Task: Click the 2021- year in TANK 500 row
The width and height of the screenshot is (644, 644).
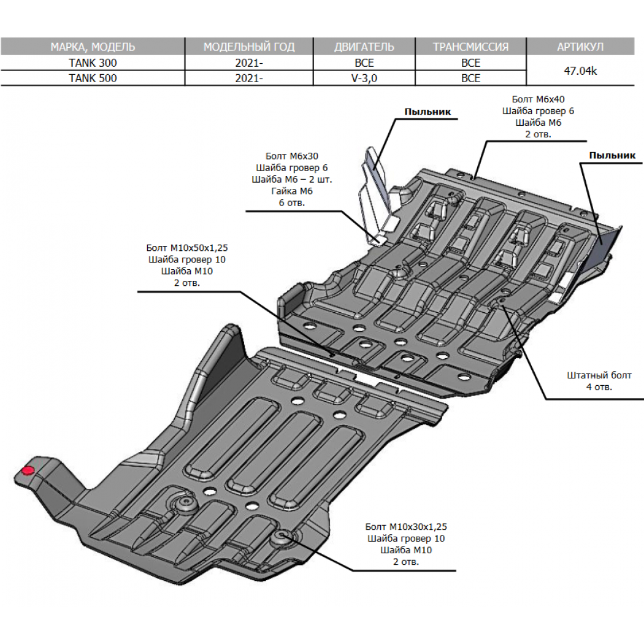Action: [249, 78]
